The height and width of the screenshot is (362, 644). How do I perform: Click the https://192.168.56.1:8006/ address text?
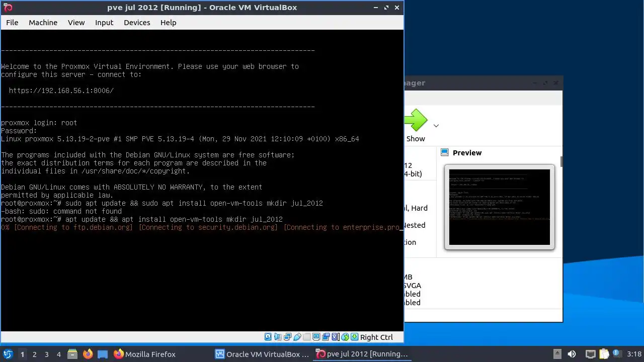(x=61, y=90)
